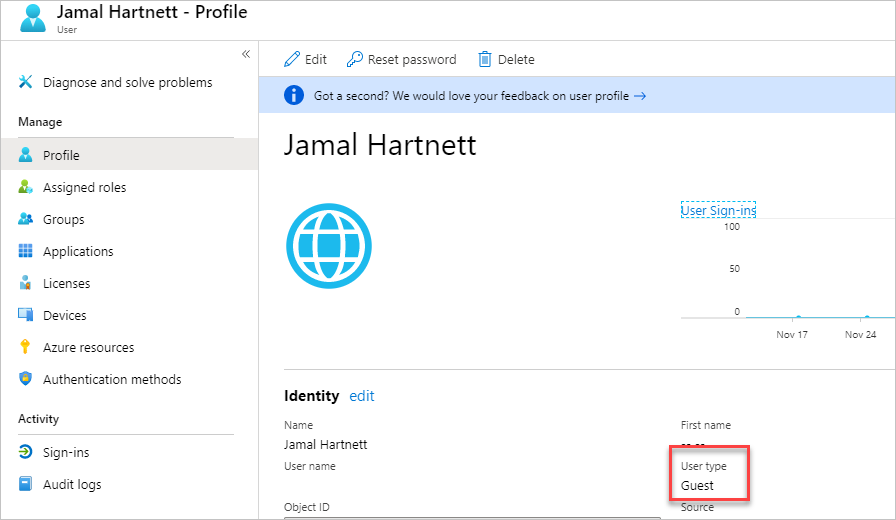The height and width of the screenshot is (520, 896).
Task: Click the Delete trash can icon
Action: click(x=485, y=59)
